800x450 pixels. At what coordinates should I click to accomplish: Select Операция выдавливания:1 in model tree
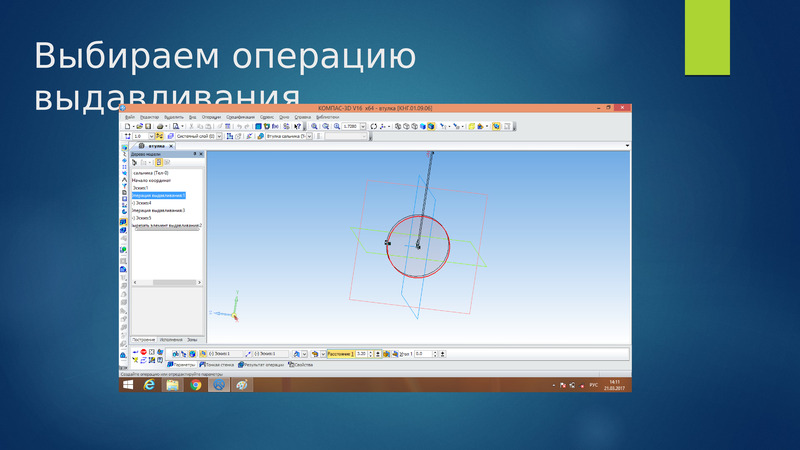pos(158,195)
